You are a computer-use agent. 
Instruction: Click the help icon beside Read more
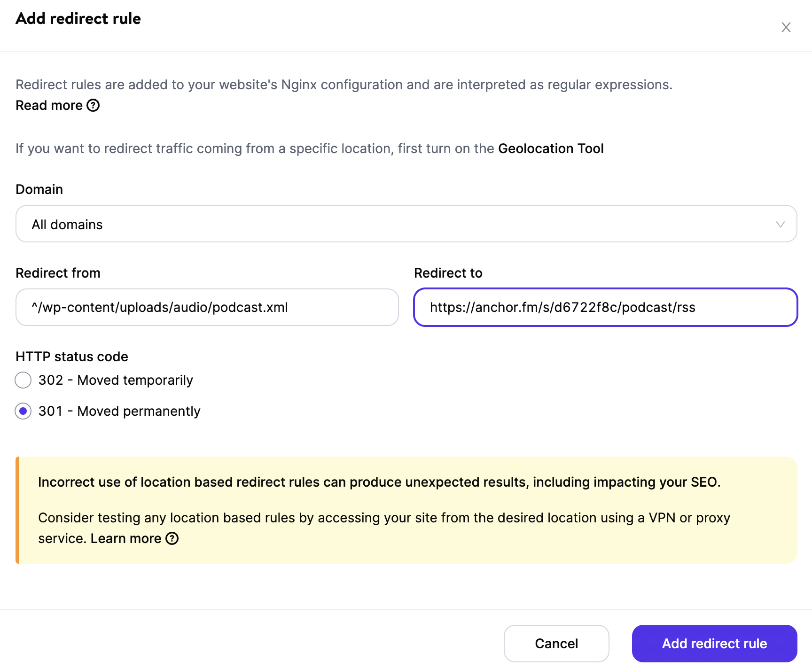coord(94,105)
